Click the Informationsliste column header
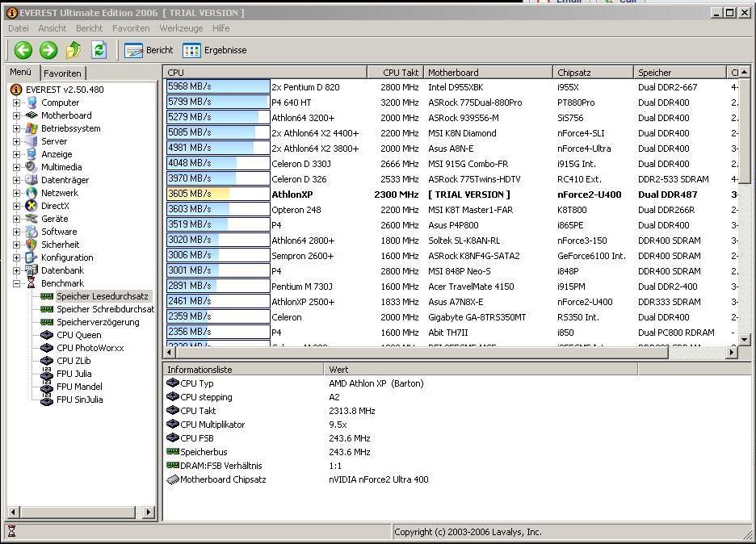Image resolution: width=756 pixels, height=544 pixels. 243,370
